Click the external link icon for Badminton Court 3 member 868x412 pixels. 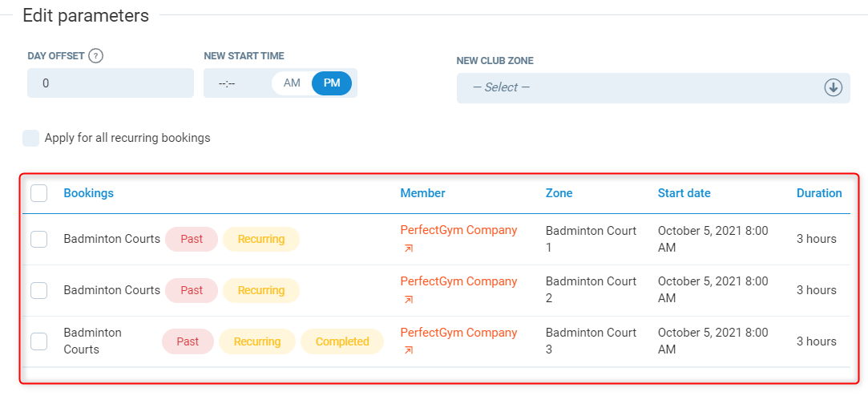point(409,350)
